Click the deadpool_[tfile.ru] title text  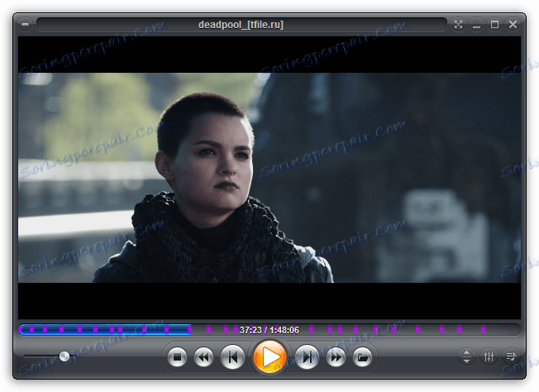pyautogui.click(x=241, y=25)
